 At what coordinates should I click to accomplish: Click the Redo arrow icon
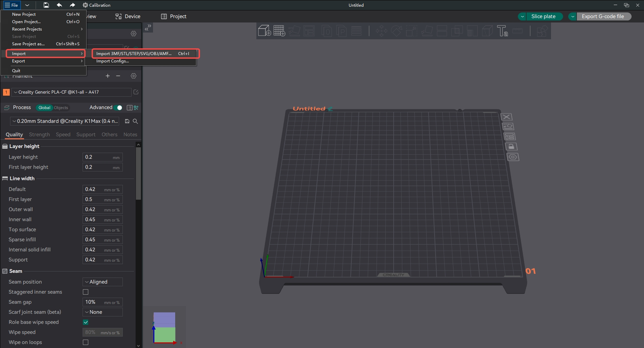tap(72, 5)
